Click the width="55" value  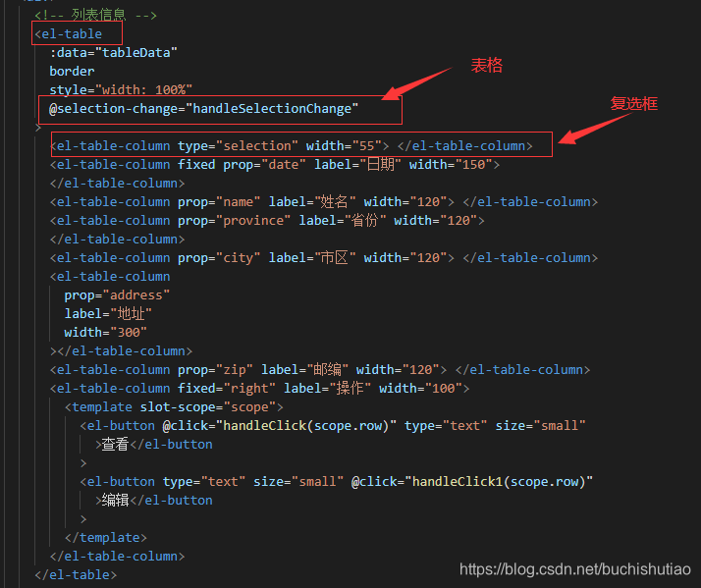(367, 145)
